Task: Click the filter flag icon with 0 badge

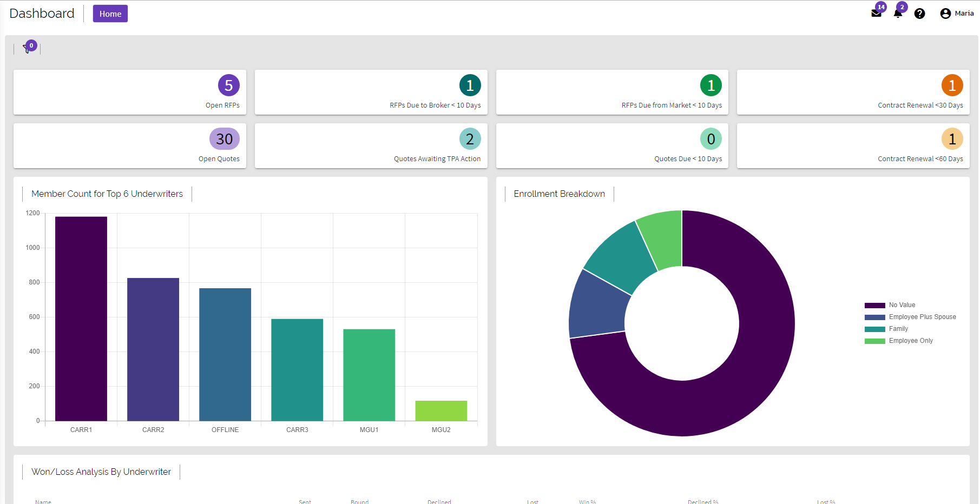Action: click(x=27, y=48)
